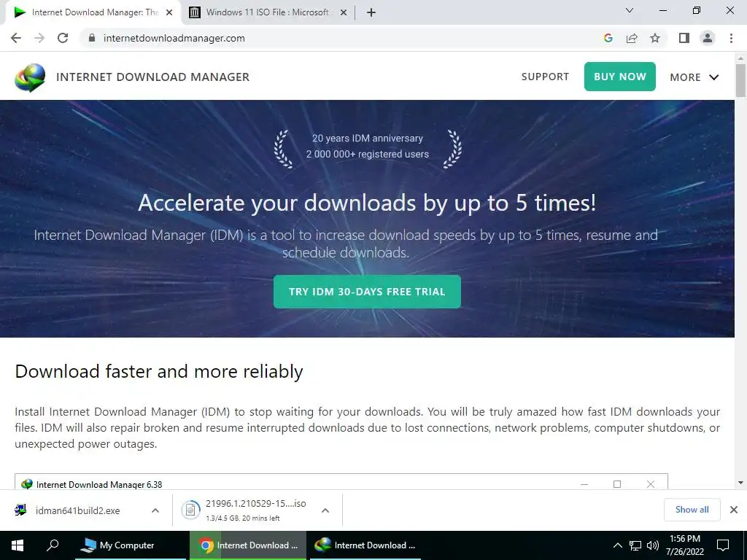Open the browser side panel

[x=684, y=38]
